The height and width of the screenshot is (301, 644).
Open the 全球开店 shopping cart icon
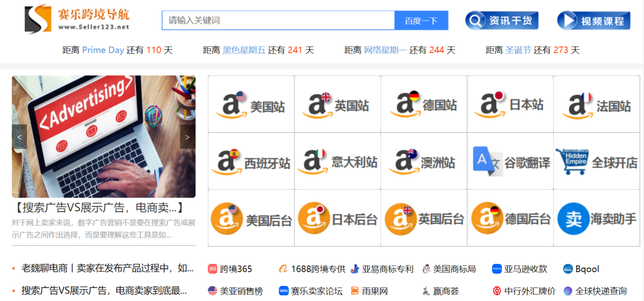[x=571, y=161]
